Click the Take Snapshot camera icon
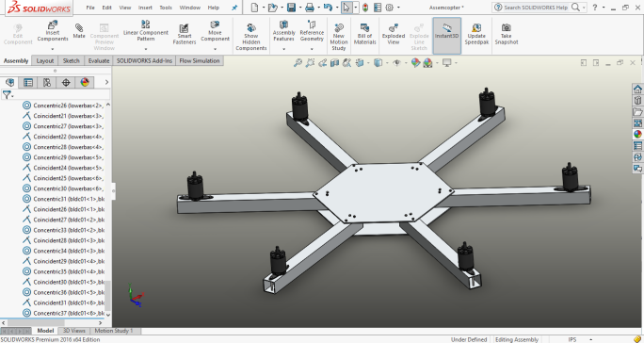Image resolution: width=644 pixels, height=343 pixels. point(506,34)
